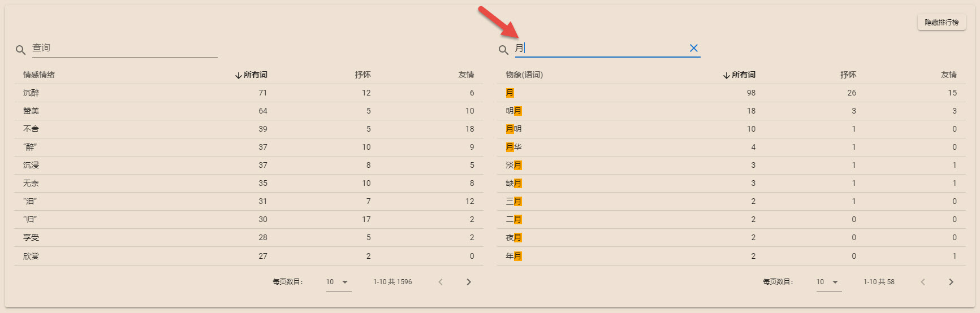Viewport: 980px width, 313px height.
Task: Click the search icon beside 月 query
Action: [x=503, y=50]
